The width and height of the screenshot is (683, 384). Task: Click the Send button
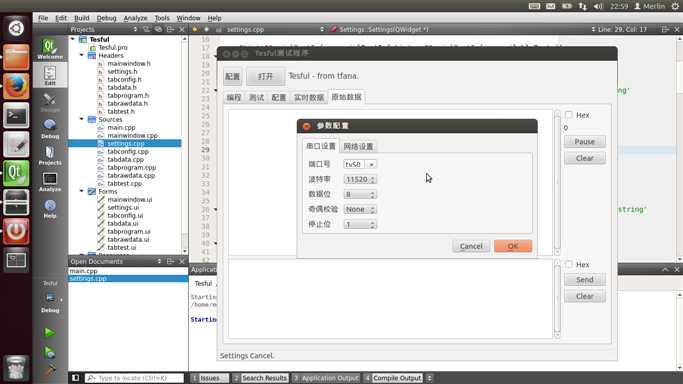tap(585, 280)
